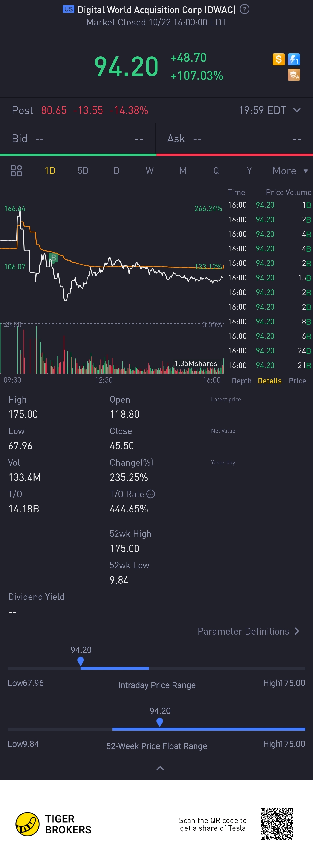313x868 pixels.
Task: Tap the T/O Rate value 444.65%
Action: click(128, 509)
